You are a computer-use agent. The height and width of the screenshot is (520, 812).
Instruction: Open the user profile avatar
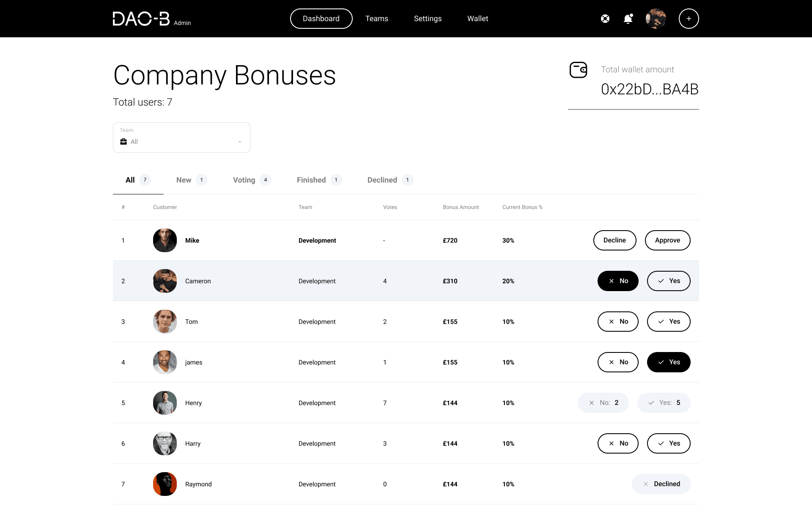[656, 19]
